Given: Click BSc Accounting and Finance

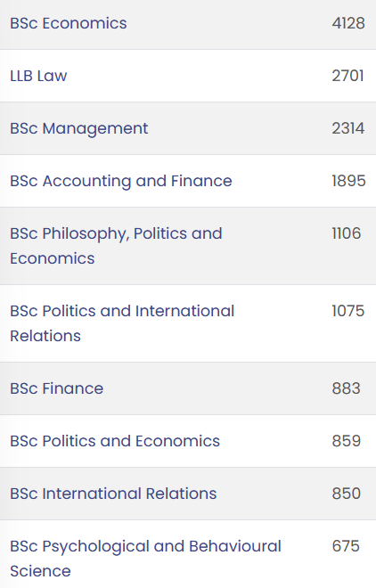Looking at the screenshot, I should coord(120,181).
